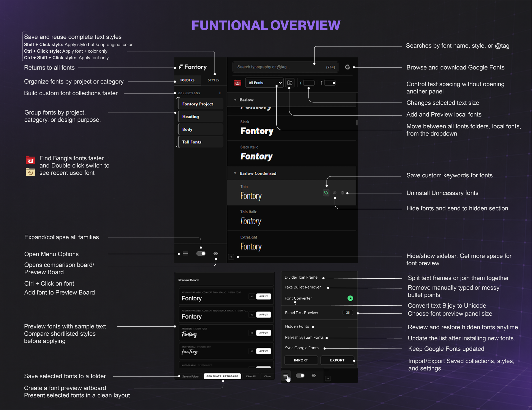Viewport: 532px width, 410px height.
Task: Click the Panel Text Preview size field showing 28
Action: pos(348,313)
